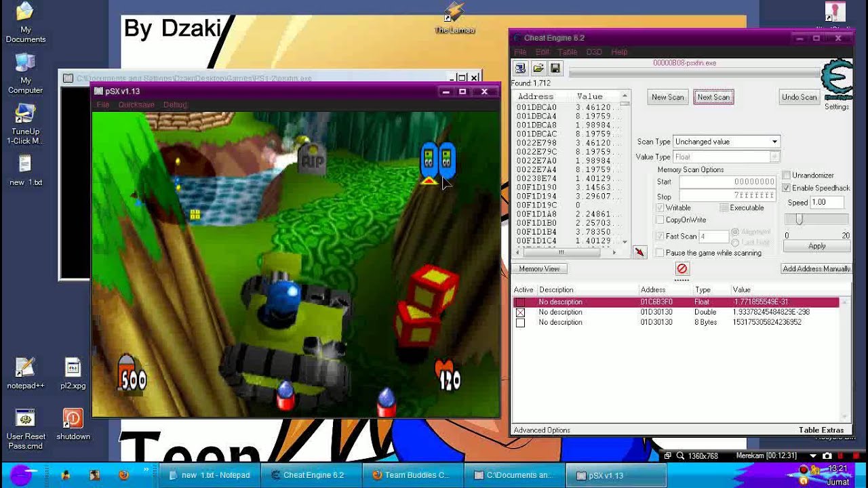Enable the CopyOnWrite checkbox
Image resolution: width=868 pixels, height=488 pixels.
coord(660,220)
